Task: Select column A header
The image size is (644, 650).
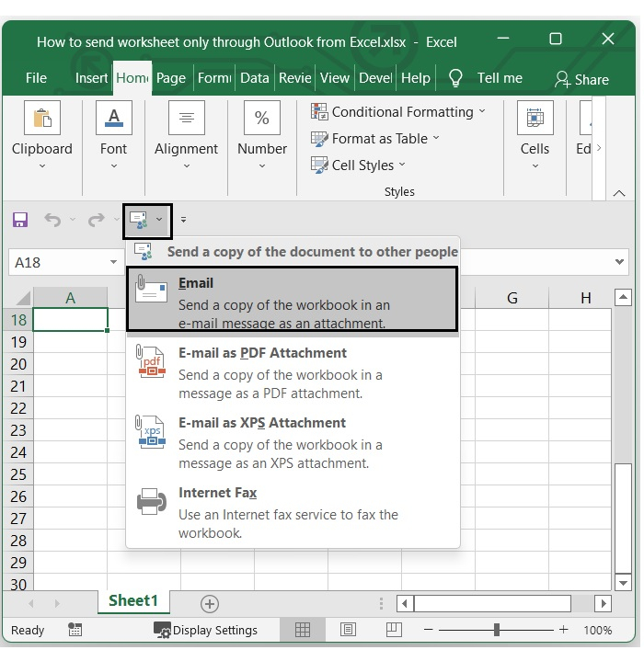Action: coord(70,298)
